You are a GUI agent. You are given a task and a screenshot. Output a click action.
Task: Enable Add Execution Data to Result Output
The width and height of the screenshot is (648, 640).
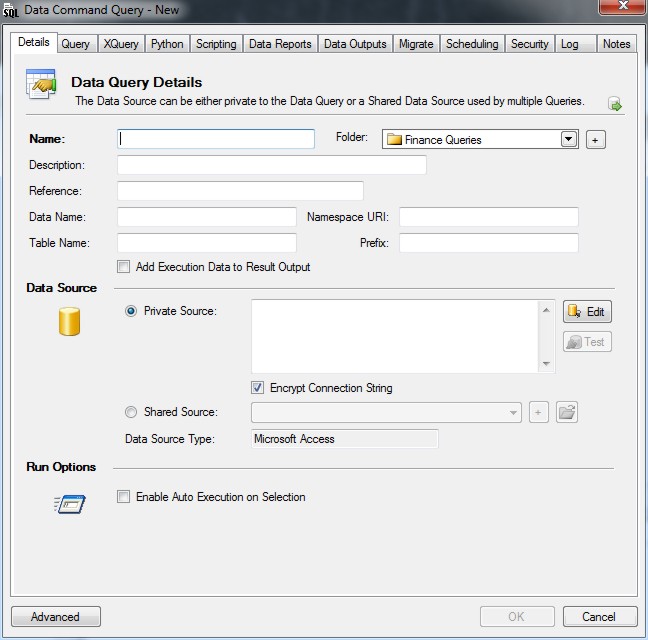click(x=124, y=267)
